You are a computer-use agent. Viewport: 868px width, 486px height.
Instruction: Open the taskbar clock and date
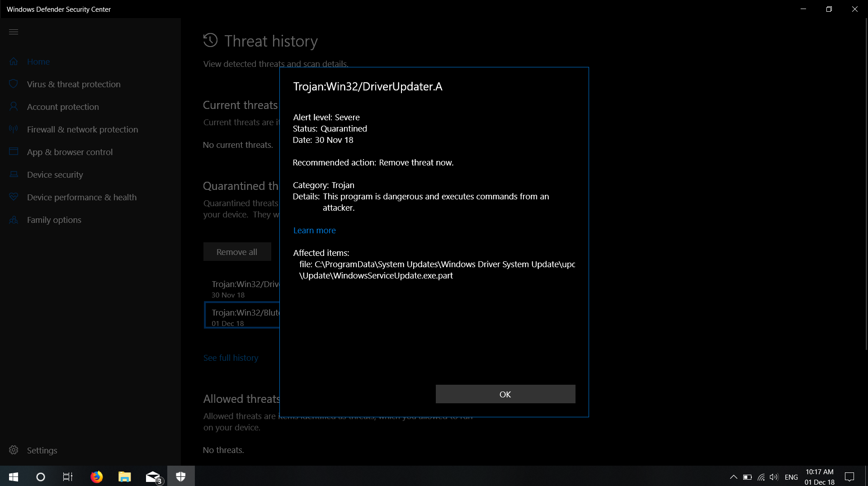click(819, 477)
